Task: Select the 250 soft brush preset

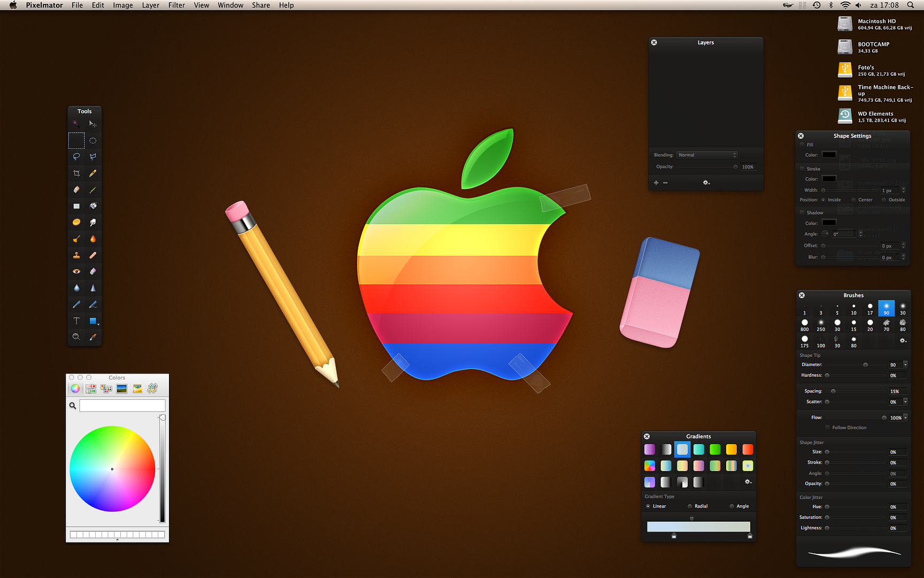Action: click(821, 325)
